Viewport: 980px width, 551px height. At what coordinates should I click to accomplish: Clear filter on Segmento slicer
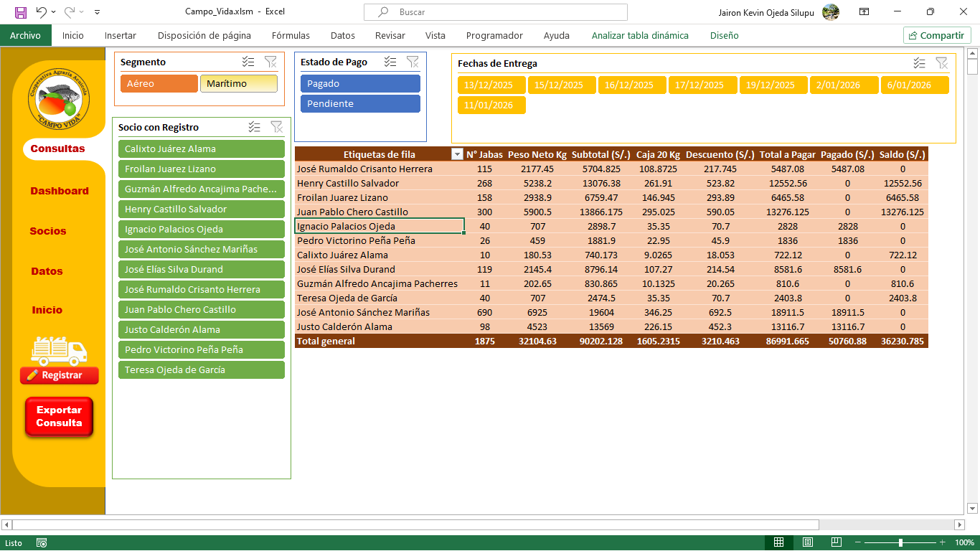[270, 62]
